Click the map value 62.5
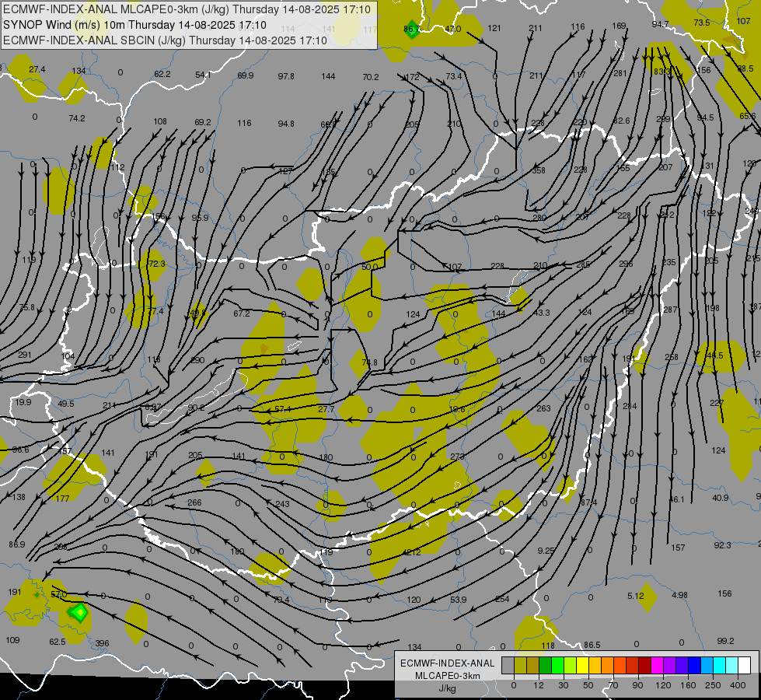 coord(58,641)
